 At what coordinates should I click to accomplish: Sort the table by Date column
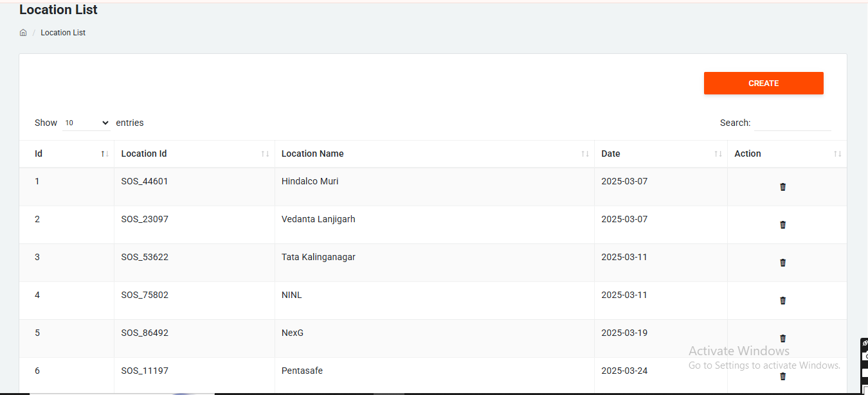(611, 154)
